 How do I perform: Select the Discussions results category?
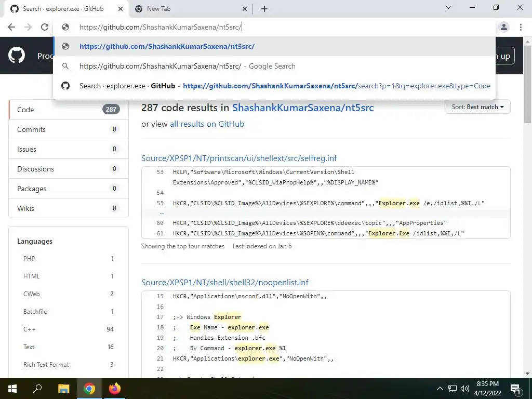point(69,169)
